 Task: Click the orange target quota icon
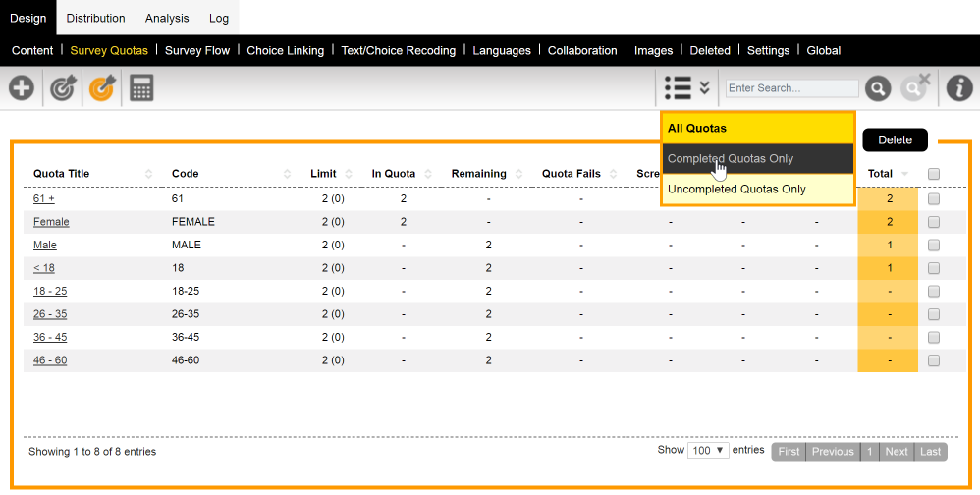pyautogui.click(x=102, y=88)
